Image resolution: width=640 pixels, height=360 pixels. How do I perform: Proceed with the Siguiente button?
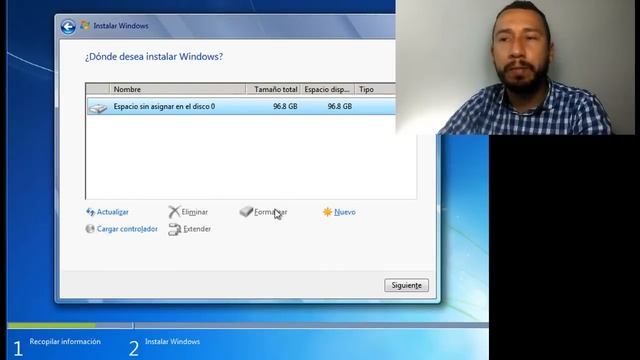coord(407,285)
